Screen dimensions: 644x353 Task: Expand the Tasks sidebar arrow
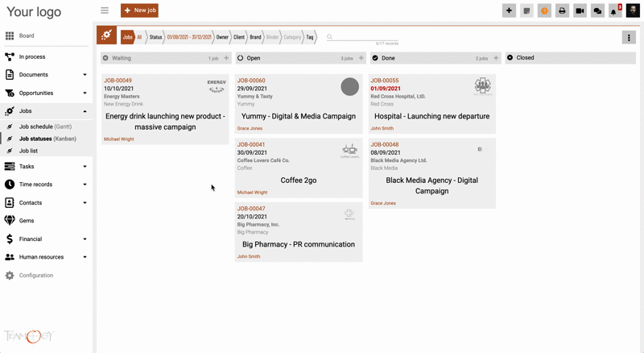pos(85,167)
